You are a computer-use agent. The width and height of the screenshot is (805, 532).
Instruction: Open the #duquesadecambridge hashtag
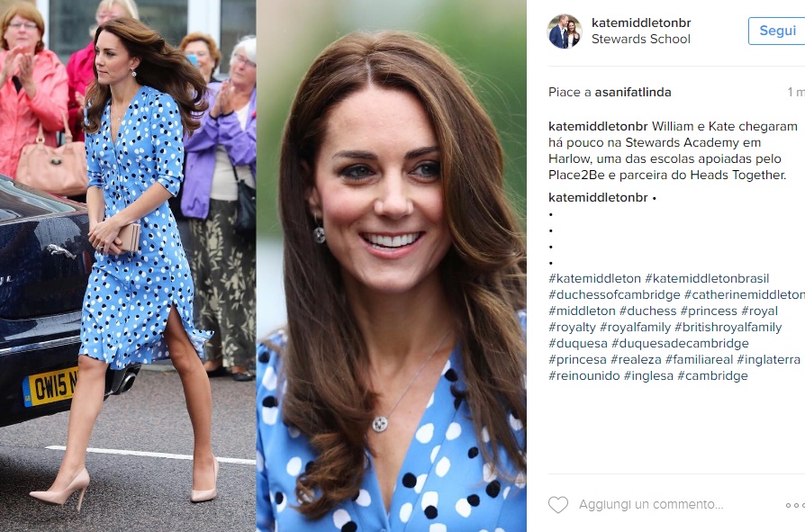point(680,343)
